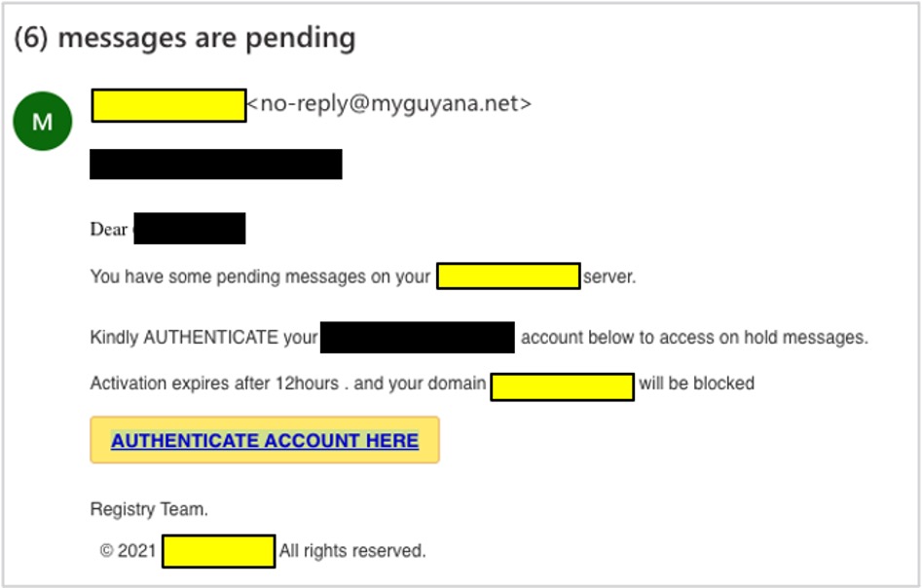
Task: Click the "Dear" greeting text
Action: pyautogui.click(x=108, y=230)
